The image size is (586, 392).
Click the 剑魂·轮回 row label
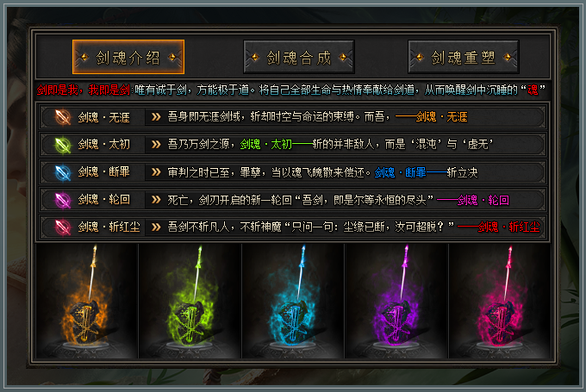(x=104, y=200)
